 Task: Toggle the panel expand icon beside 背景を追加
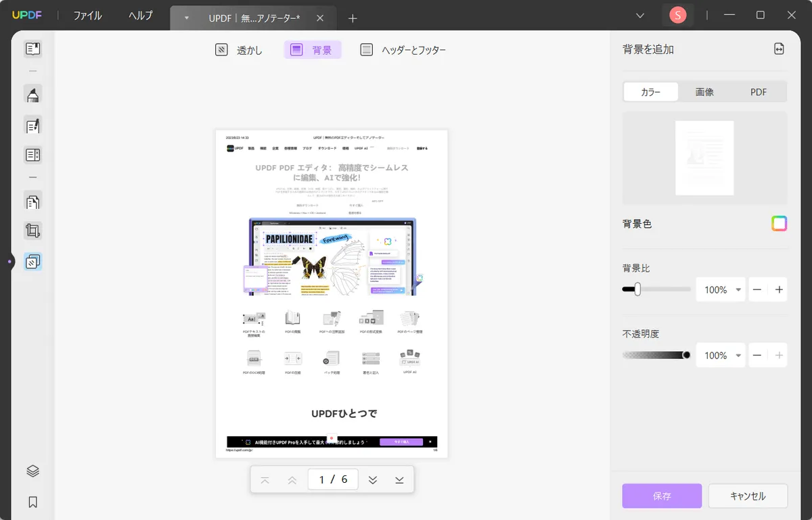(x=779, y=49)
